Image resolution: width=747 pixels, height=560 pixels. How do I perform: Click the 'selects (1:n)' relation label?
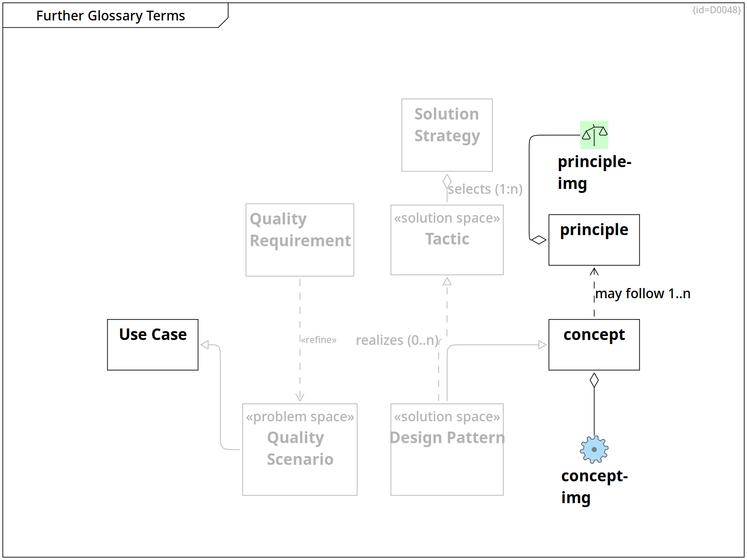pyautogui.click(x=485, y=189)
